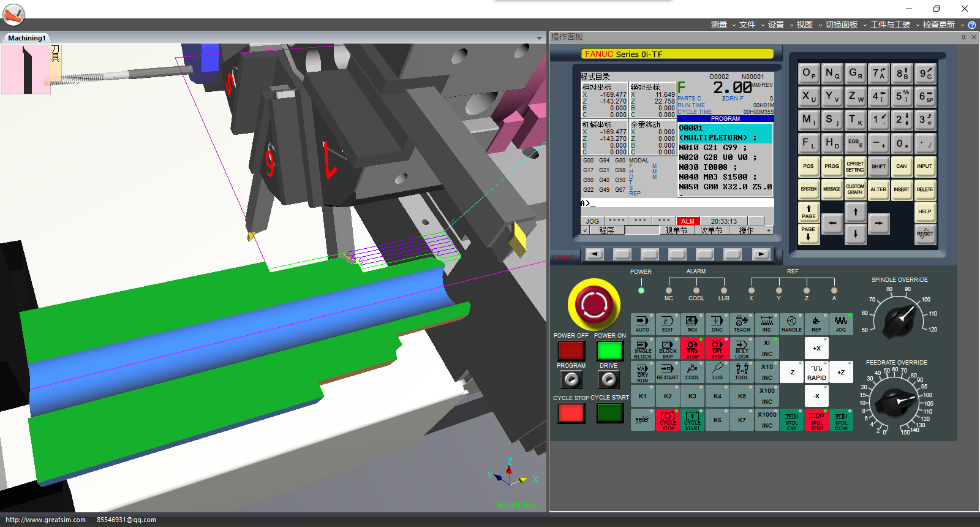980x527 pixels.
Task: Select the 操作 soft key tab
Action: point(746,230)
